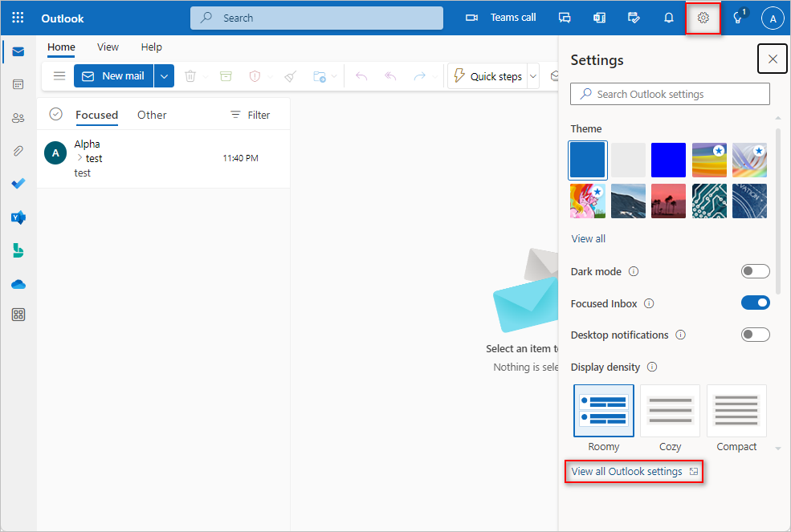The height and width of the screenshot is (532, 791).
Task: Open the header icon next to Teams chat
Action: tap(599, 18)
